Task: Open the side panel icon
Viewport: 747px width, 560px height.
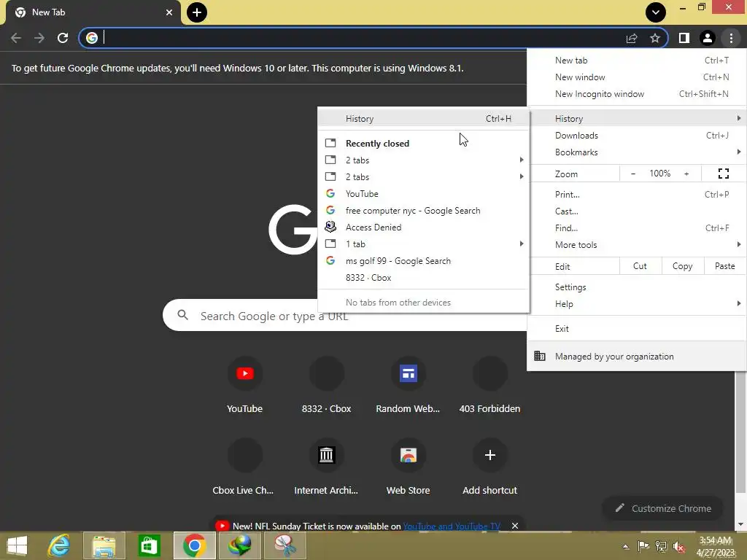Action: (684, 38)
